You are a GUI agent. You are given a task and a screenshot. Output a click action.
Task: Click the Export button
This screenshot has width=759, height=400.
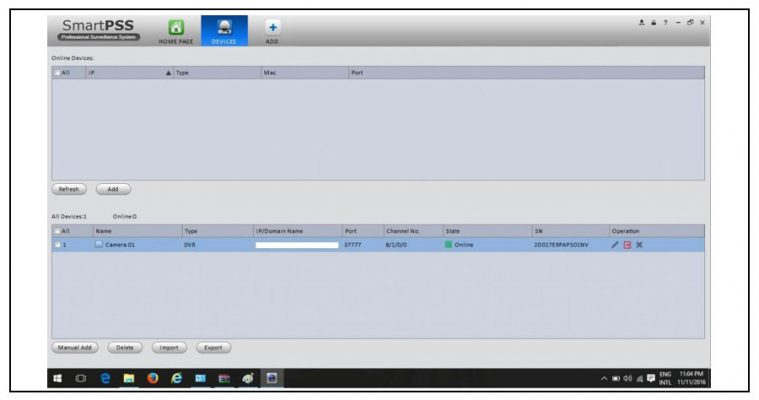214,348
